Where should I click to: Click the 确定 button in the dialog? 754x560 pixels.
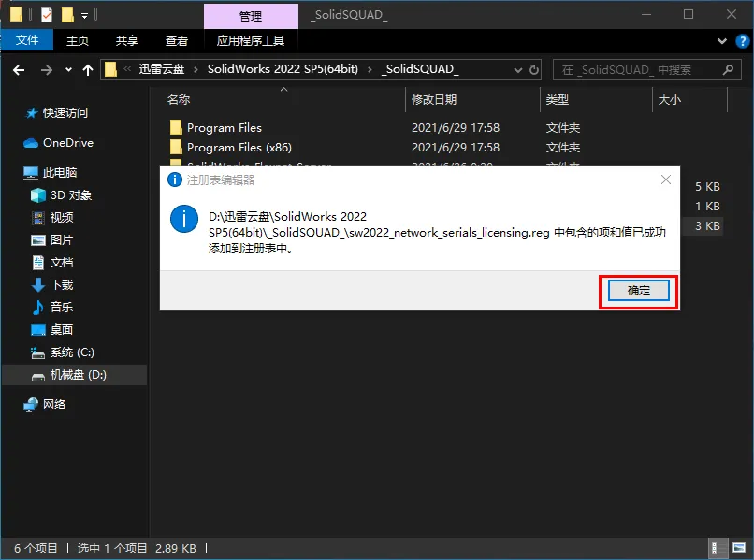[638, 291]
